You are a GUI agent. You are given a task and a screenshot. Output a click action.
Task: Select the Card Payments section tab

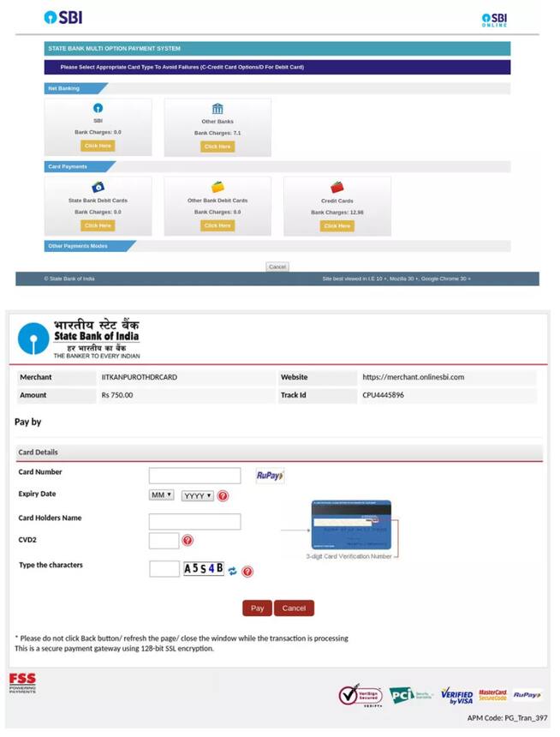point(79,166)
